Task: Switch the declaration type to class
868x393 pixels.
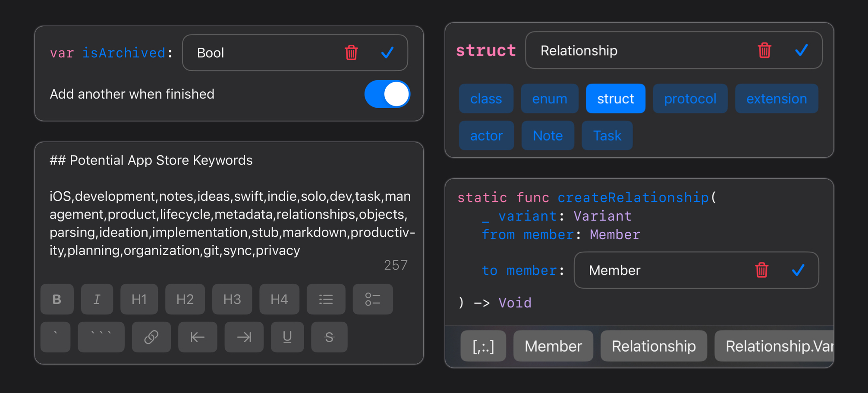Action: (x=486, y=98)
